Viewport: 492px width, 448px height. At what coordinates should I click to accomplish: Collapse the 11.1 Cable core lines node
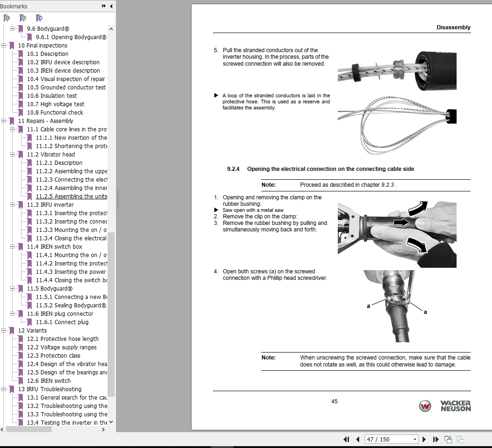click(x=12, y=129)
